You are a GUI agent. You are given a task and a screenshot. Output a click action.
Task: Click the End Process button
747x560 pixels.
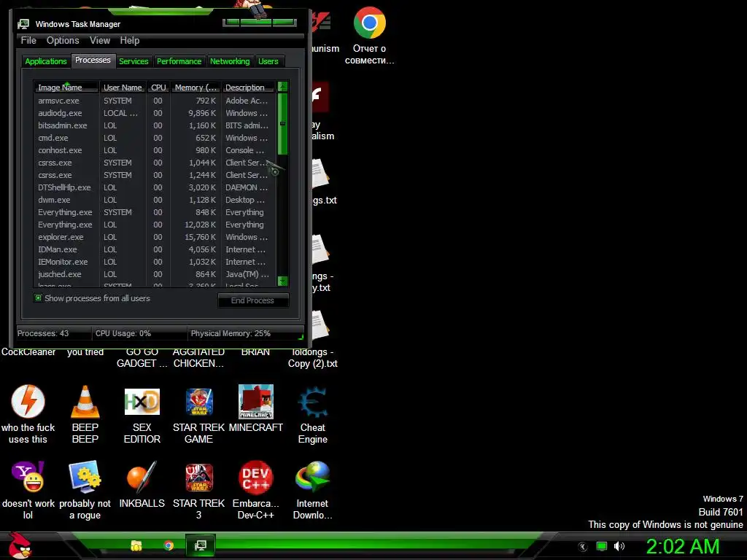click(253, 300)
